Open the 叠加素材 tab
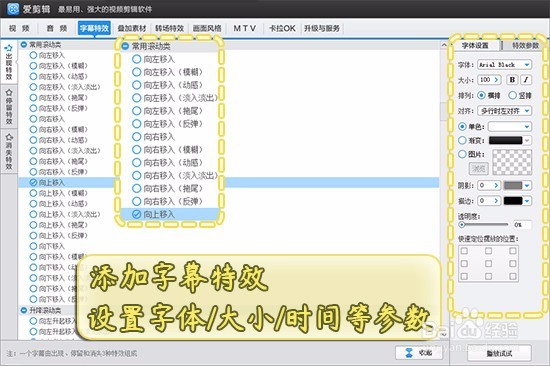The height and width of the screenshot is (366, 550). [x=132, y=28]
